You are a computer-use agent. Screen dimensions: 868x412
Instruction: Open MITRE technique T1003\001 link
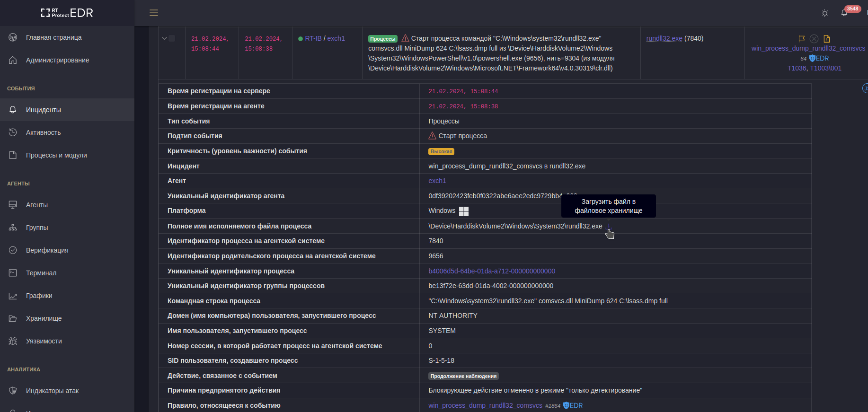826,68
